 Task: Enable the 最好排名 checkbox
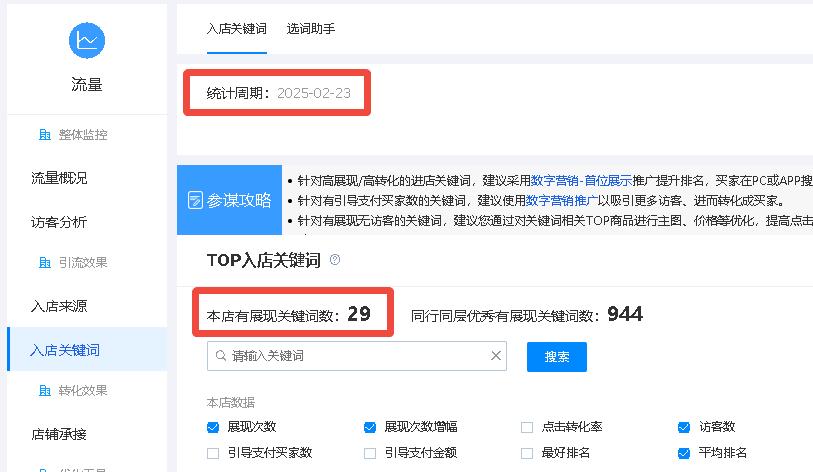pyautogui.click(x=527, y=453)
